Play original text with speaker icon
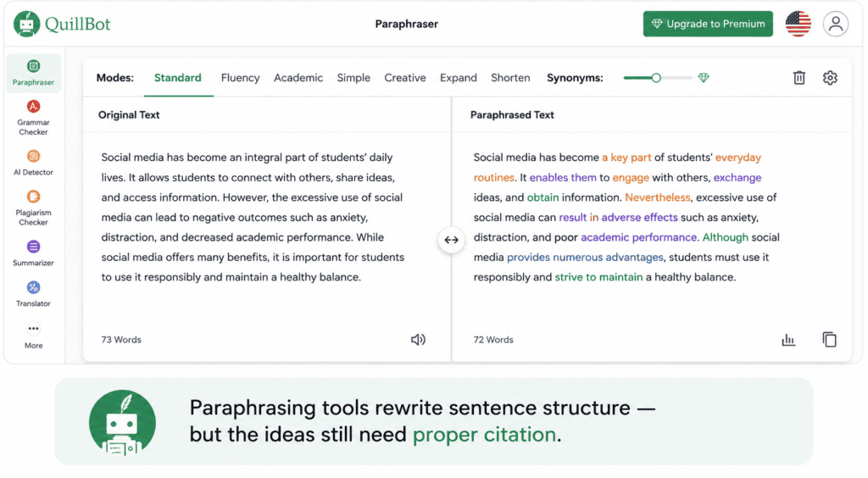868x478 pixels. tap(418, 339)
